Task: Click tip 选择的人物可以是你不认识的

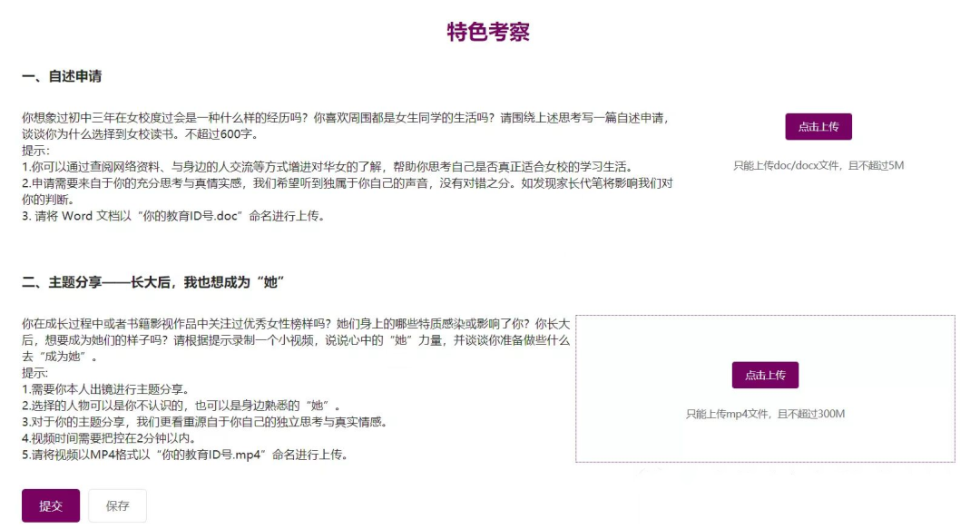Action: point(181,406)
